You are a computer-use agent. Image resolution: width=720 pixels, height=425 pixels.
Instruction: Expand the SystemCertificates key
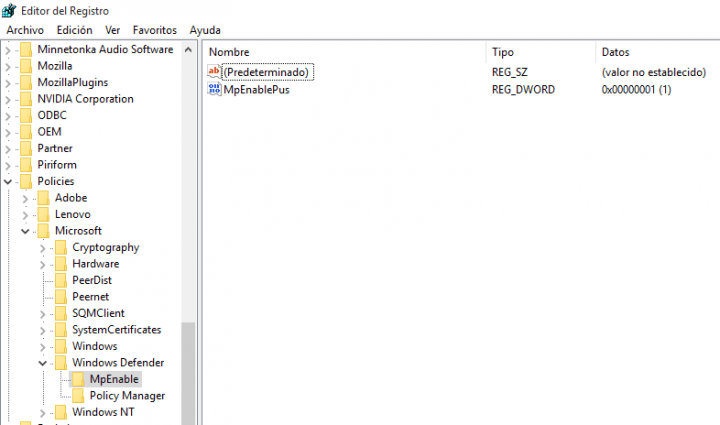point(43,330)
